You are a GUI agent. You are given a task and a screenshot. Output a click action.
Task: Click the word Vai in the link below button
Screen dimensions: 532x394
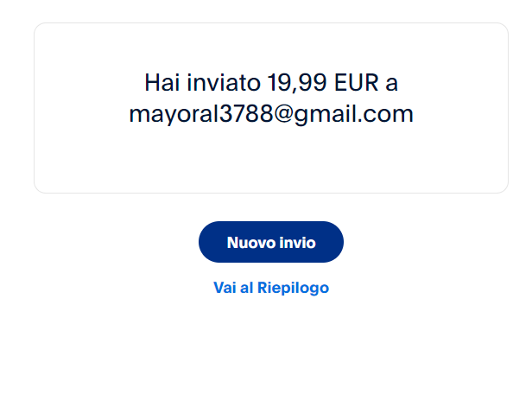(x=225, y=288)
